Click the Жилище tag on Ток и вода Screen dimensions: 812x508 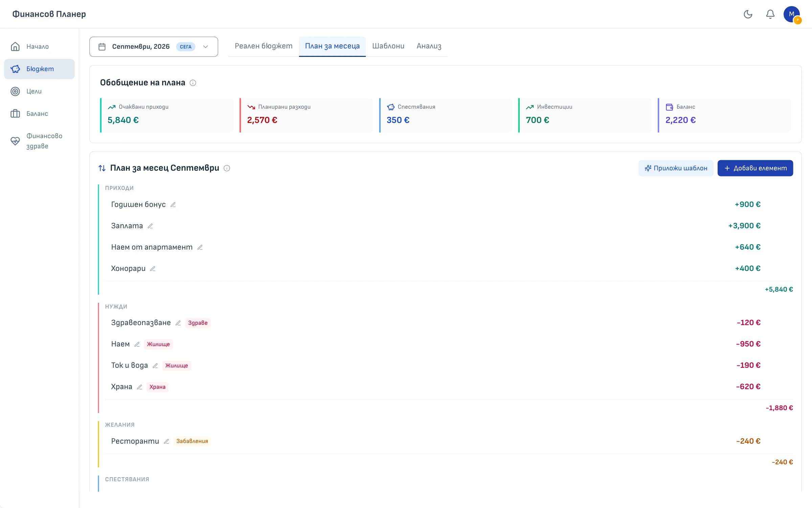(177, 366)
